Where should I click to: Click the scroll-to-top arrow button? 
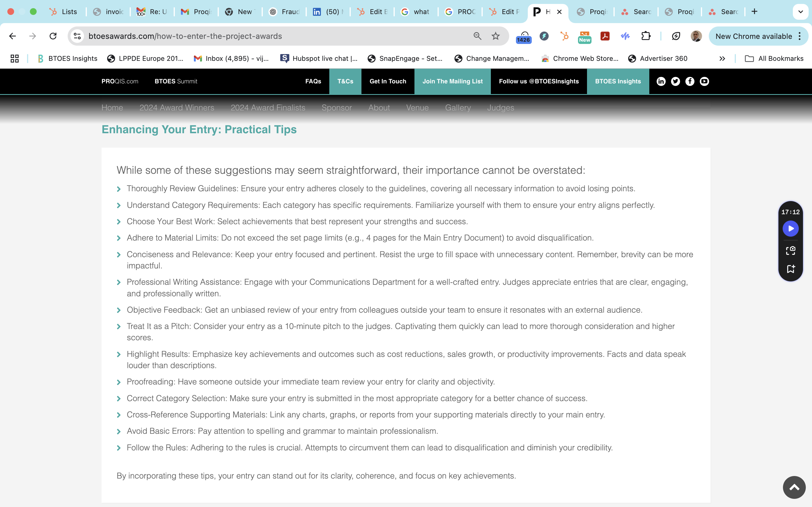point(794,487)
